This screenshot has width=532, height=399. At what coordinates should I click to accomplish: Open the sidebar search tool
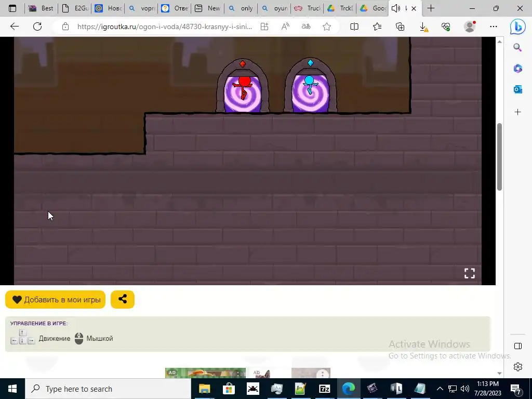pos(517,47)
